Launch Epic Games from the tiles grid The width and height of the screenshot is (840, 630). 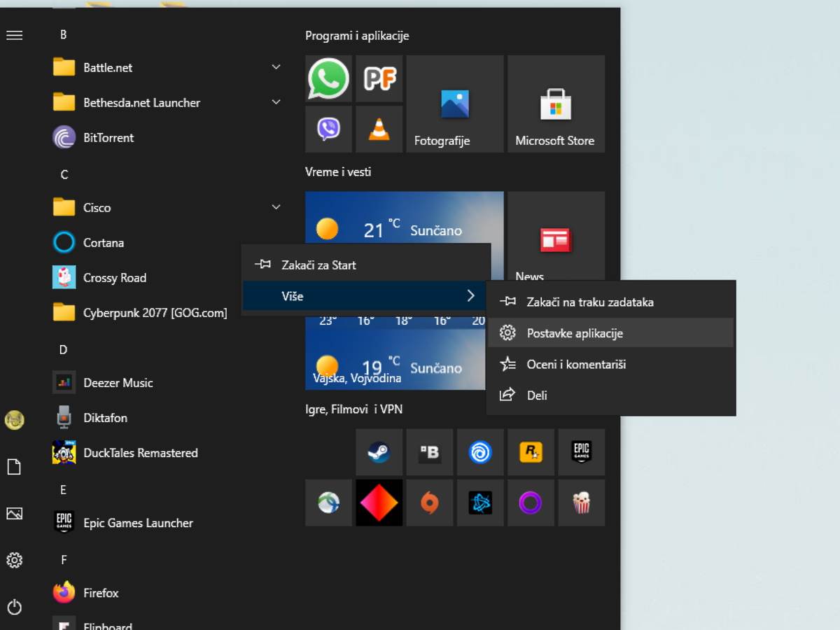point(581,452)
